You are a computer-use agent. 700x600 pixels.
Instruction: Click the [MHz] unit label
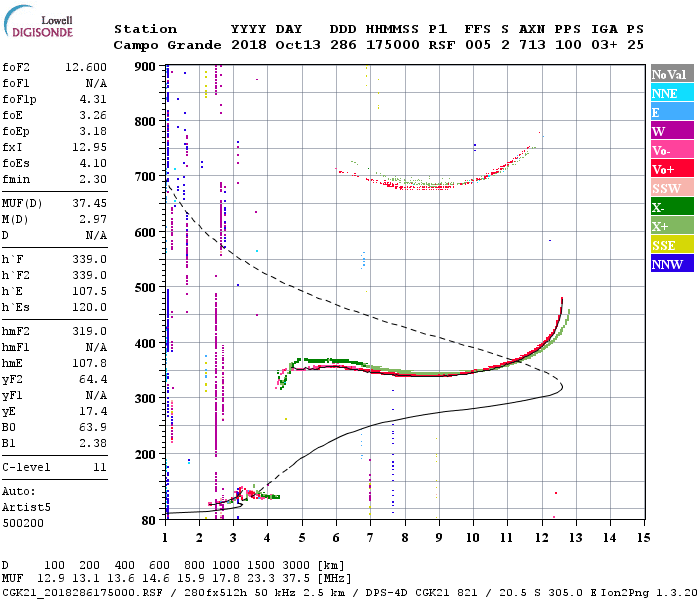334,579
